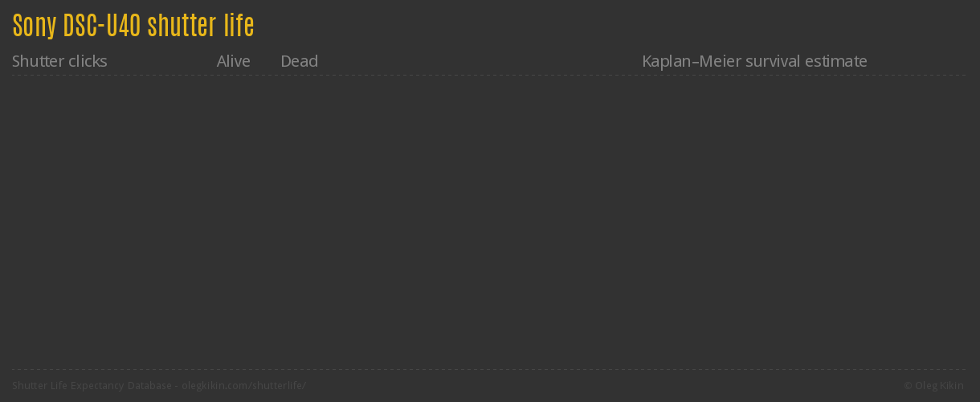Click the words "survival estimate" in the header
The width and height of the screenshot is (980, 402).
pos(806,61)
